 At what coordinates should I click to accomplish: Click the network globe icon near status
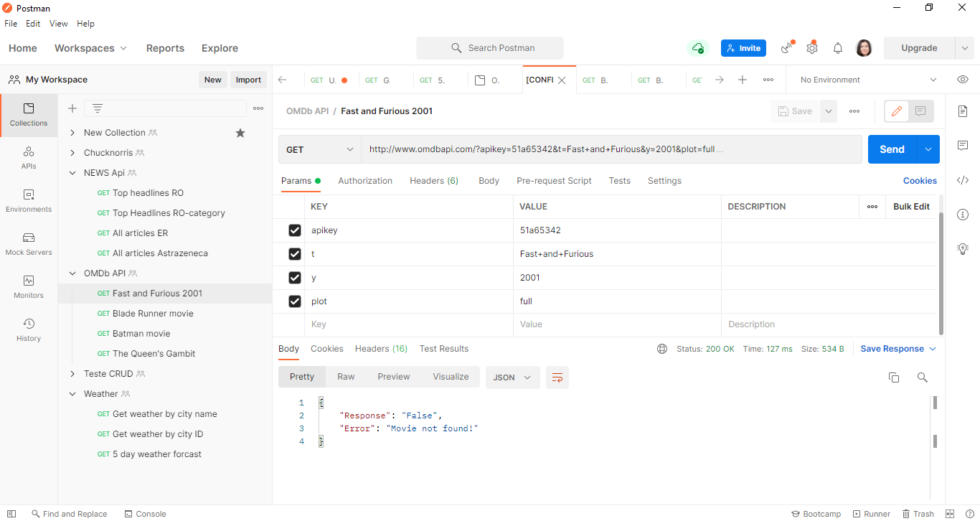(662, 349)
